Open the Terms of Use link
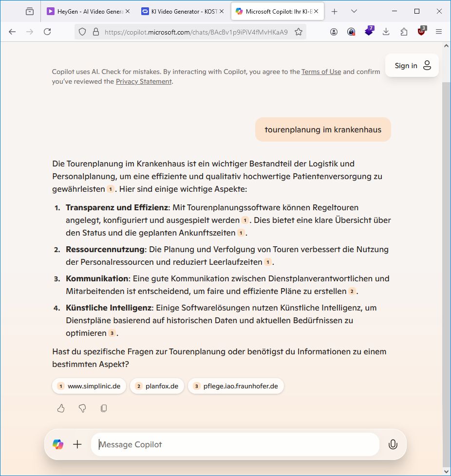 point(321,72)
